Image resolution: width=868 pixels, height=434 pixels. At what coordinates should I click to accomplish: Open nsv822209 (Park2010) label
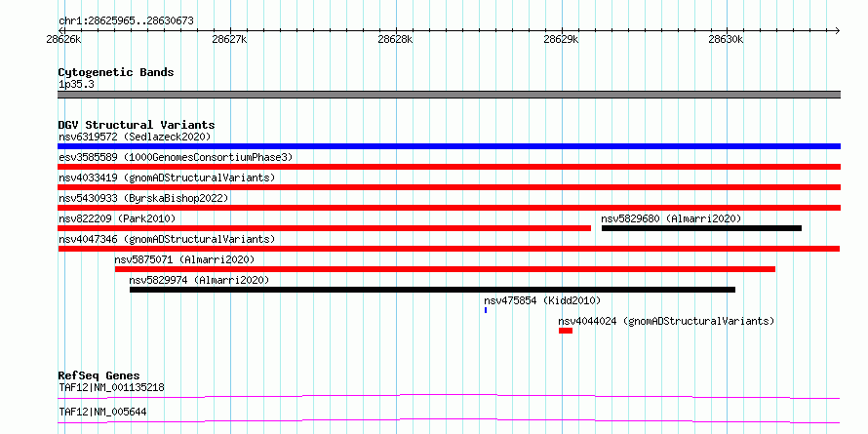(117, 218)
